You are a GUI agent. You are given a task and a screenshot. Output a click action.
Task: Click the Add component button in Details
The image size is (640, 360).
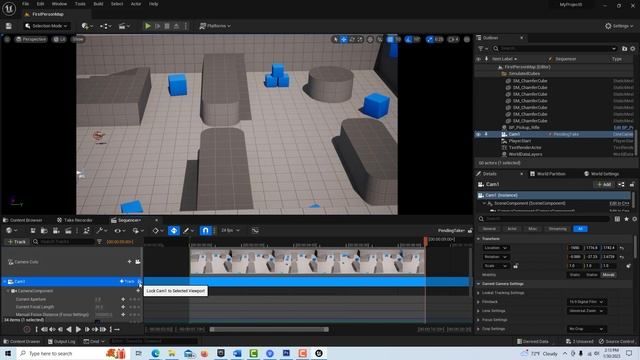(x=604, y=184)
